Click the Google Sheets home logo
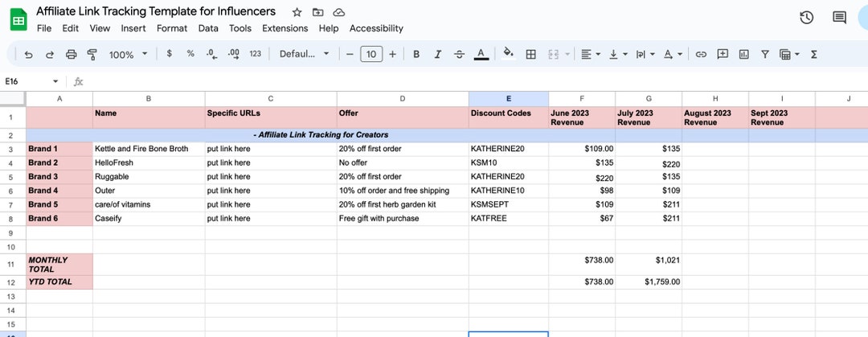 click(x=18, y=20)
